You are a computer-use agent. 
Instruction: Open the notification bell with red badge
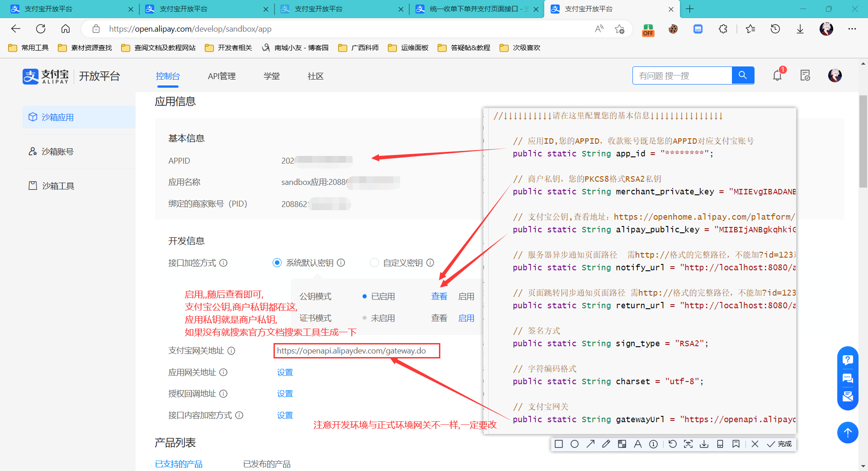(x=778, y=75)
